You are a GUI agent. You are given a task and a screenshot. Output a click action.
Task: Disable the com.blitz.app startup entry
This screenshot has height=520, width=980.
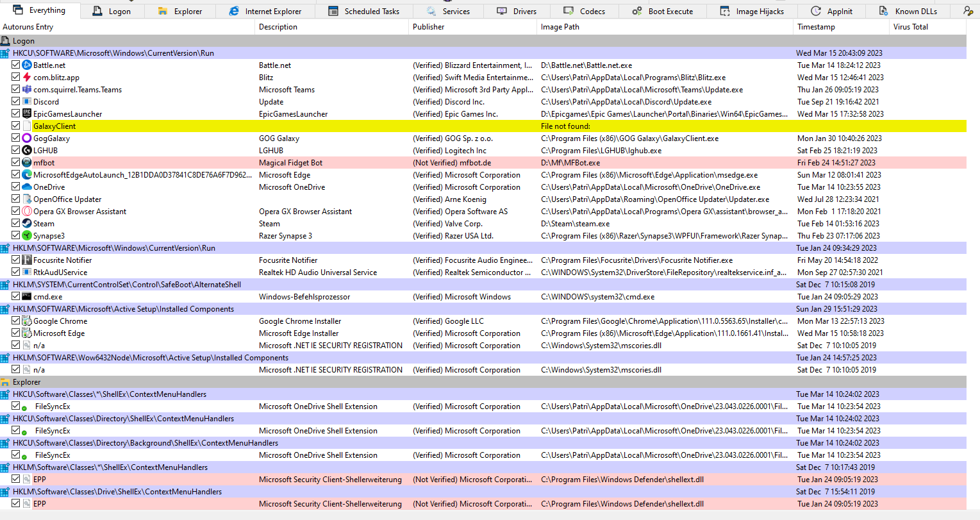click(16, 77)
